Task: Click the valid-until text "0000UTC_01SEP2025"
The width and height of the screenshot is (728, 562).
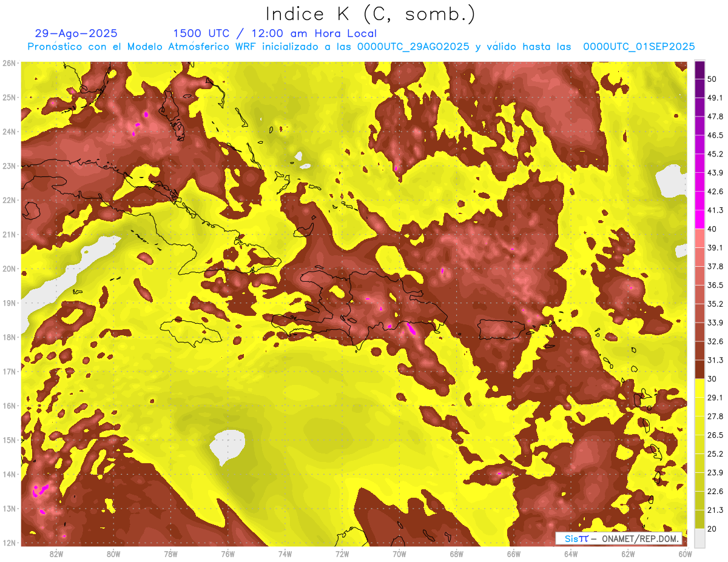Action: pos(639,47)
